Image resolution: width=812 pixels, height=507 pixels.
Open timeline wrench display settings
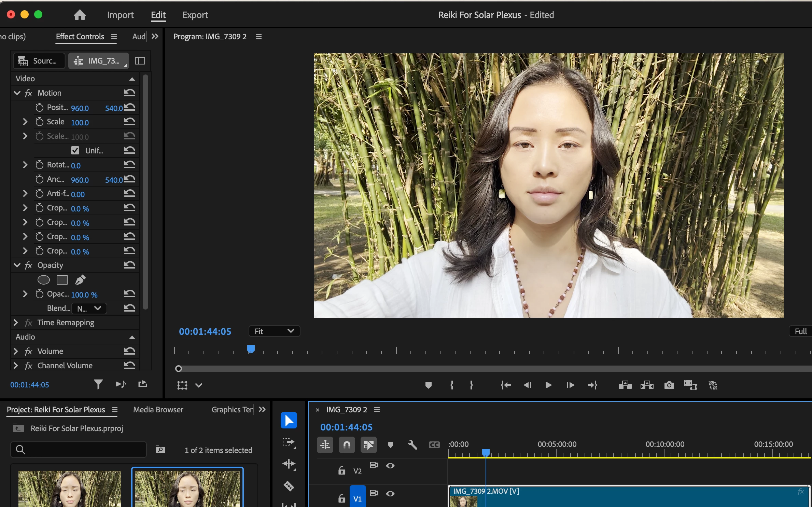click(412, 445)
